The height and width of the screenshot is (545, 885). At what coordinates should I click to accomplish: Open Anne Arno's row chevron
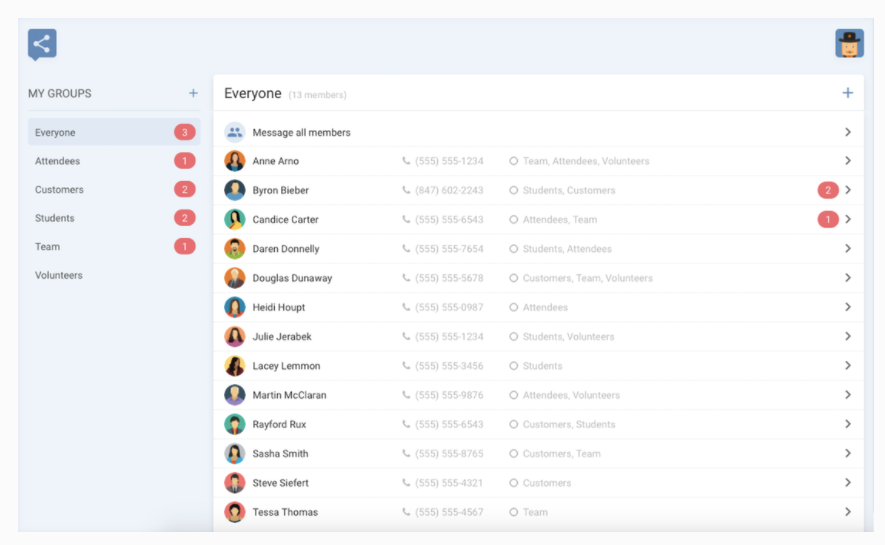(848, 161)
